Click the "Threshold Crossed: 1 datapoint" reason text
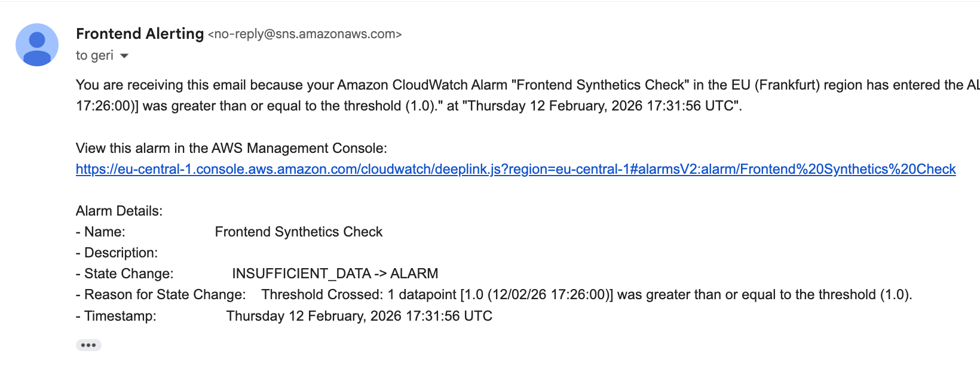 tap(586, 295)
